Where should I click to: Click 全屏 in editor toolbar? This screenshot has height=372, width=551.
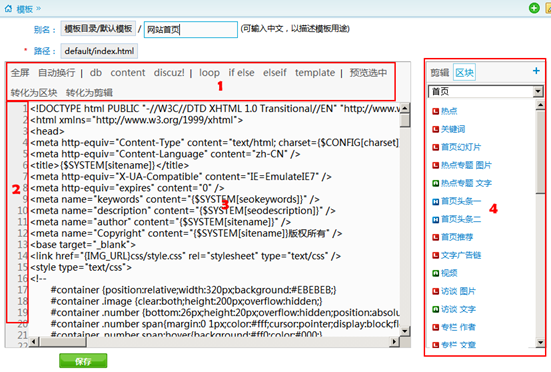coord(20,73)
